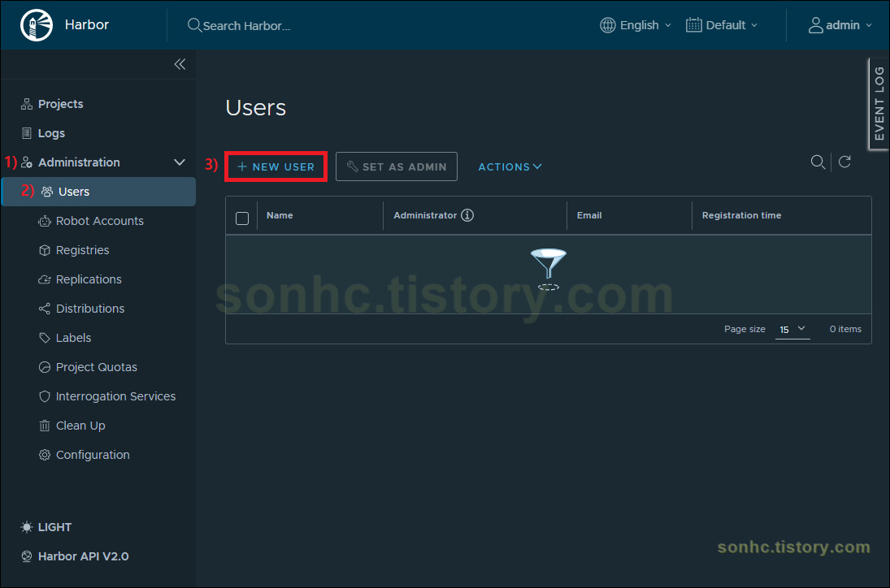
Task: Open Robot Accounts page
Action: pos(99,221)
